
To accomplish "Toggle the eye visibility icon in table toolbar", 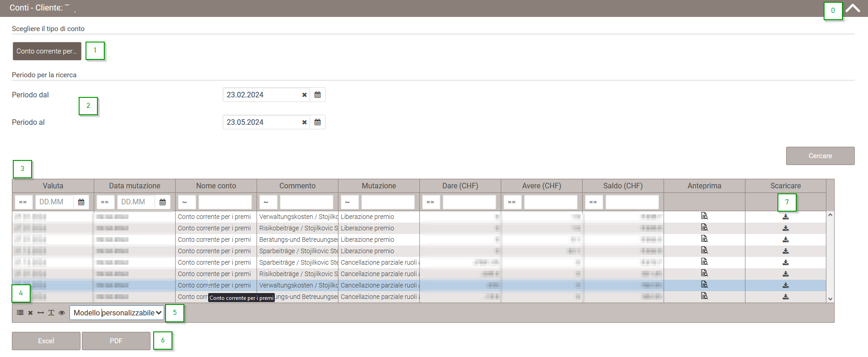I will (62, 313).
